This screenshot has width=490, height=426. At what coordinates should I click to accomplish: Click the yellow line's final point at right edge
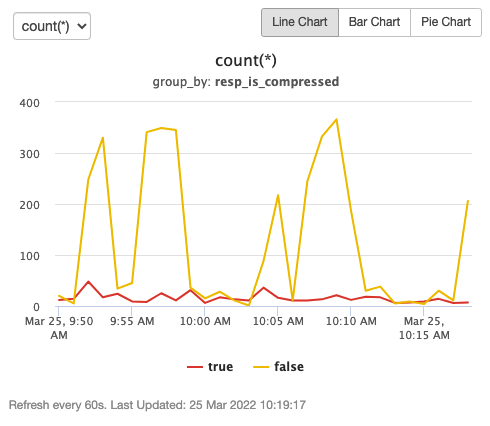click(x=468, y=201)
